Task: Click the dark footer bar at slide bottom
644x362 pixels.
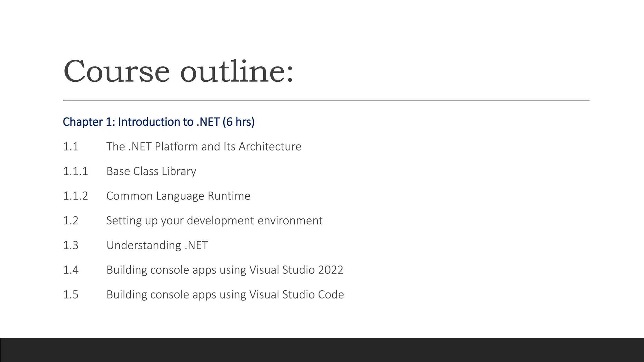Action: (322, 350)
